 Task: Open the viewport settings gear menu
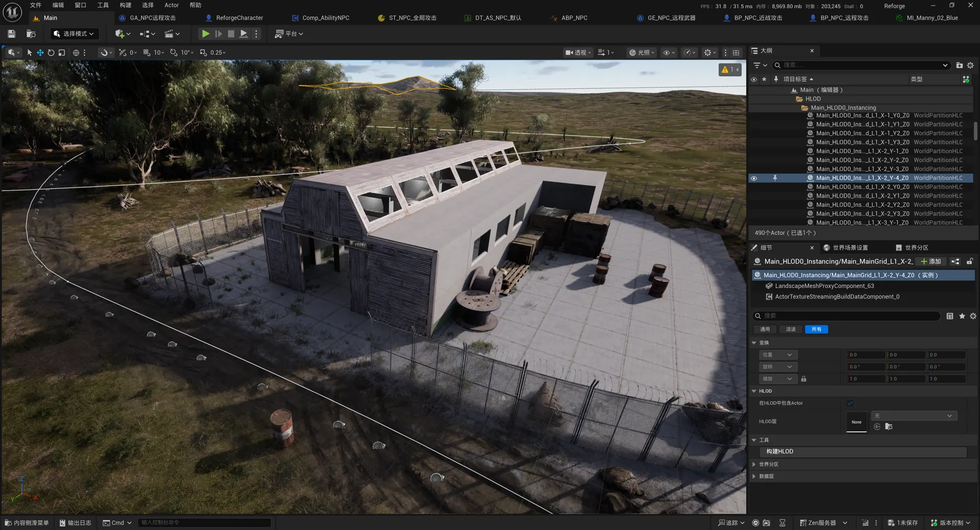click(x=709, y=53)
